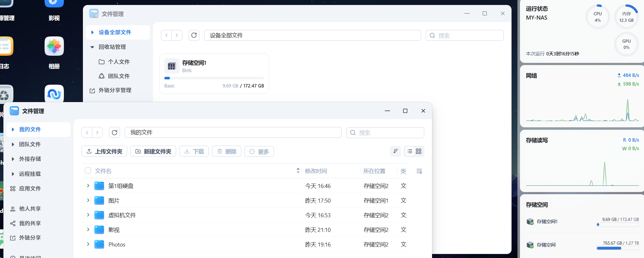Open 他人共享 in the sidebar

click(x=30, y=209)
